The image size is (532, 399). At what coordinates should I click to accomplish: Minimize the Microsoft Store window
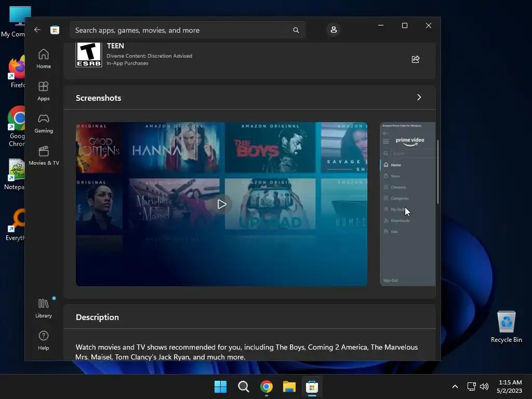point(381,25)
